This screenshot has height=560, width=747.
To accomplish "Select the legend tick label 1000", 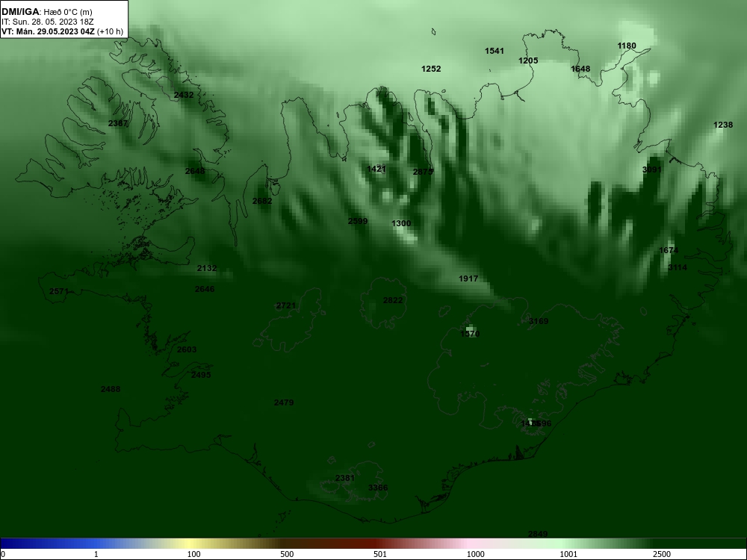I will coord(475,554).
